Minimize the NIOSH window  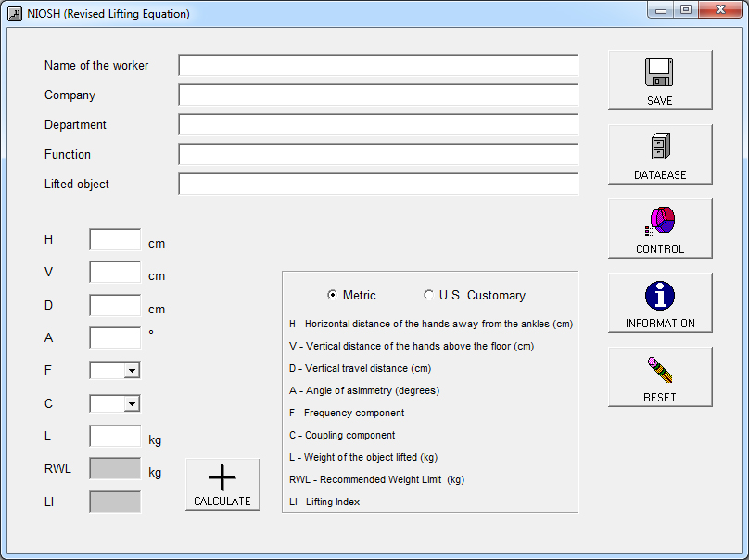[661, 10]
